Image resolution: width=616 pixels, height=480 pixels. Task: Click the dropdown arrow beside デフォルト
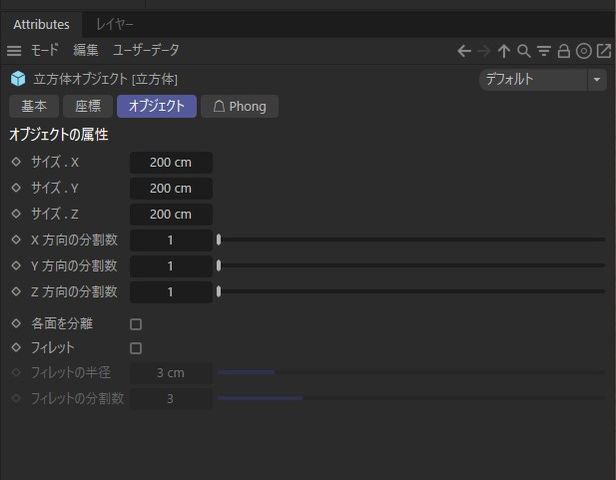point(597,80)
